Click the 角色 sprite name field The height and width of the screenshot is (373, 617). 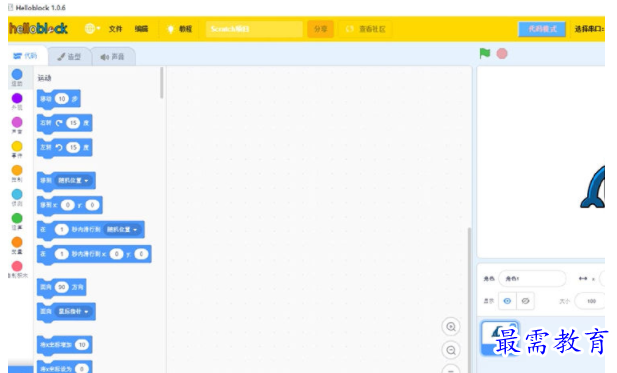[x=532, y=279]
